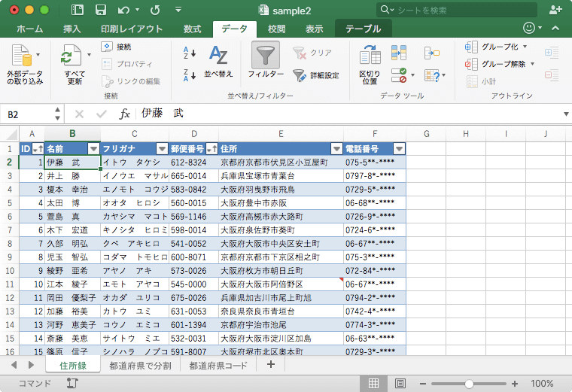Open the ホーム ribbon tab
This screenshot has height=392, width=572.
pyautogui.click(x=30, y=29)
